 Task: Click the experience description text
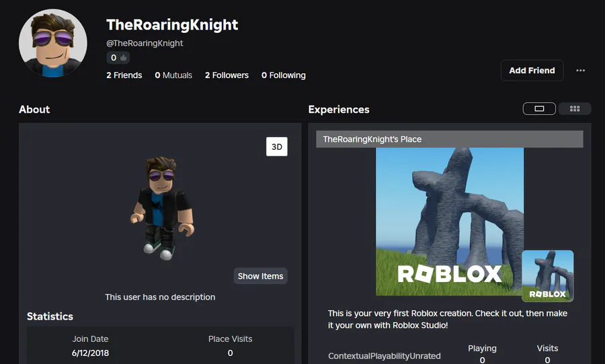tap(448, 319)
